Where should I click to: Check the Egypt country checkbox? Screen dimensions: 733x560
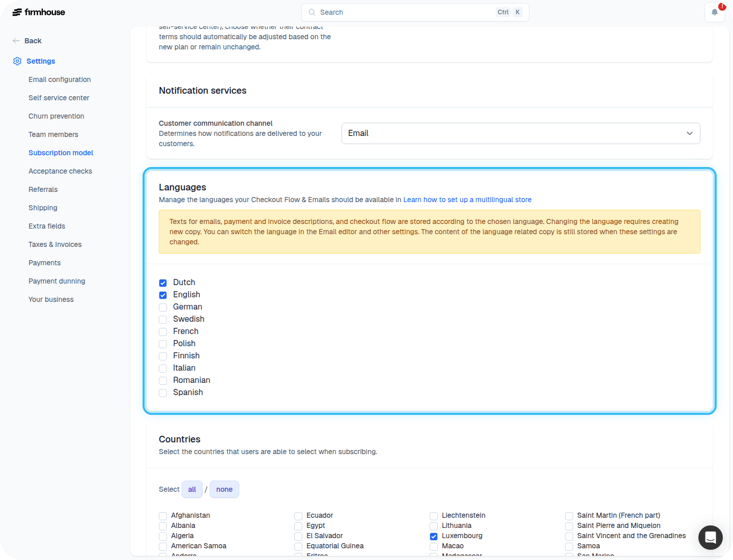tap(298, 526)
